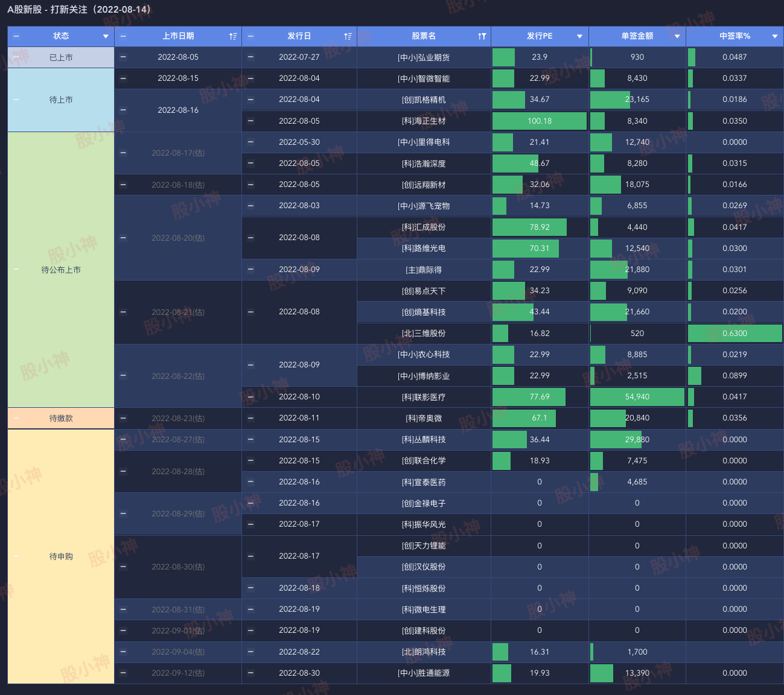Screen dimensions: 784x695
Task: Collapse the 2022-08-21(估) date group
Action: point(123,312)
